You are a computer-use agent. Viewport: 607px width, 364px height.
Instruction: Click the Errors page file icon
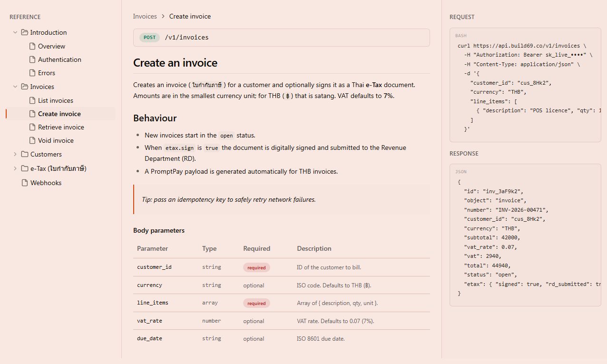[x=32, y=73]
